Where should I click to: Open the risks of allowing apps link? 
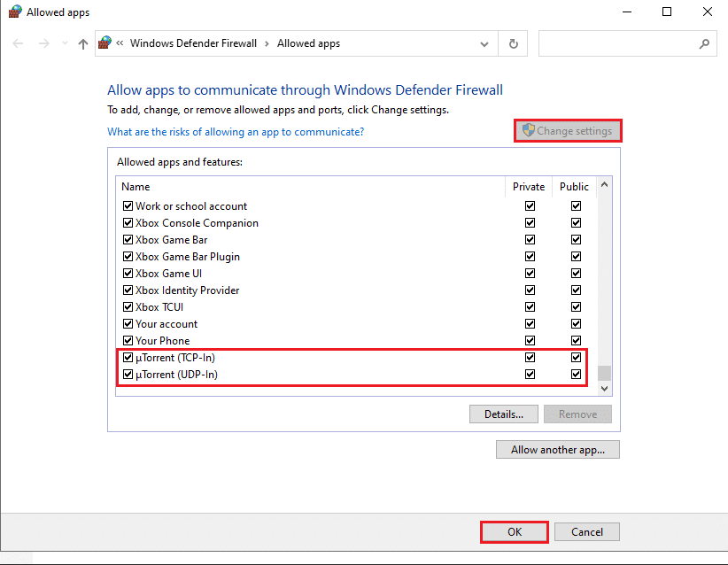point(235,131)
